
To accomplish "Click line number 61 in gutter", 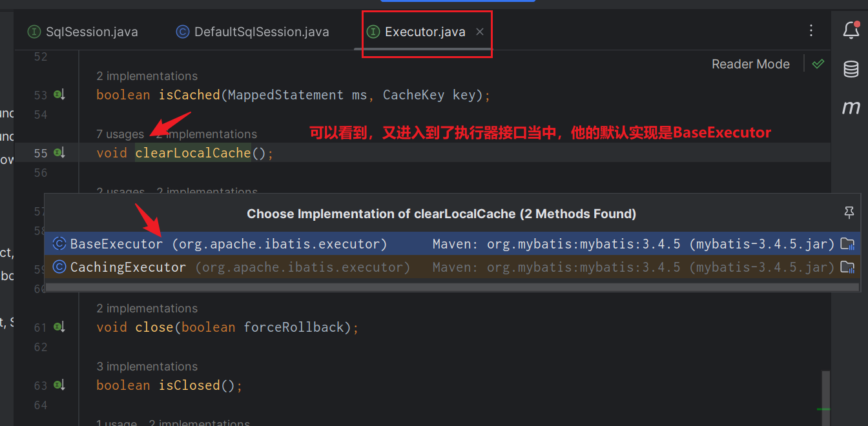I will click(x=41, y=327).
